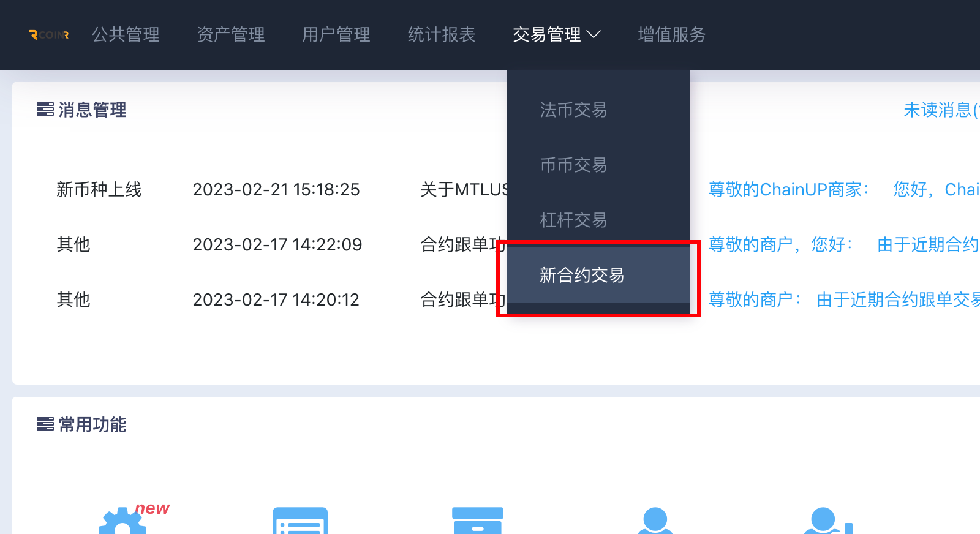Open the 未读消息 link
This screenshot has height=534, width=980.
coord(941,110)
